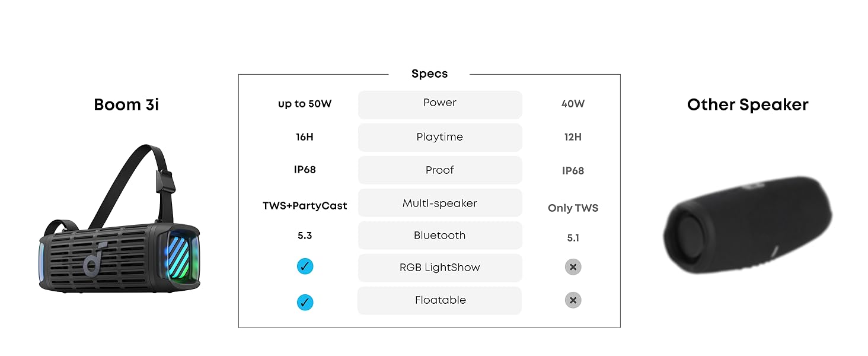
Task: Click the Other Speaker title text
Action: click(x=748, y=105)
